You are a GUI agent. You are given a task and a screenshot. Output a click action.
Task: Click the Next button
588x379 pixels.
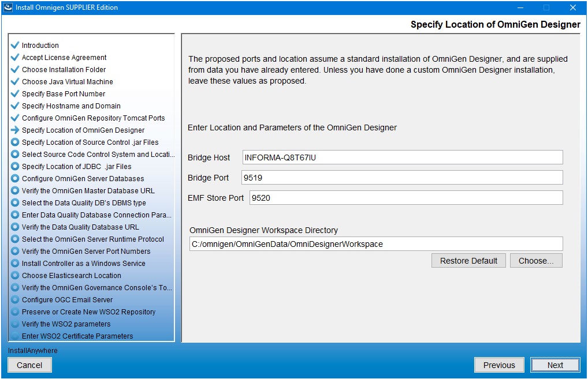(555, 365)
